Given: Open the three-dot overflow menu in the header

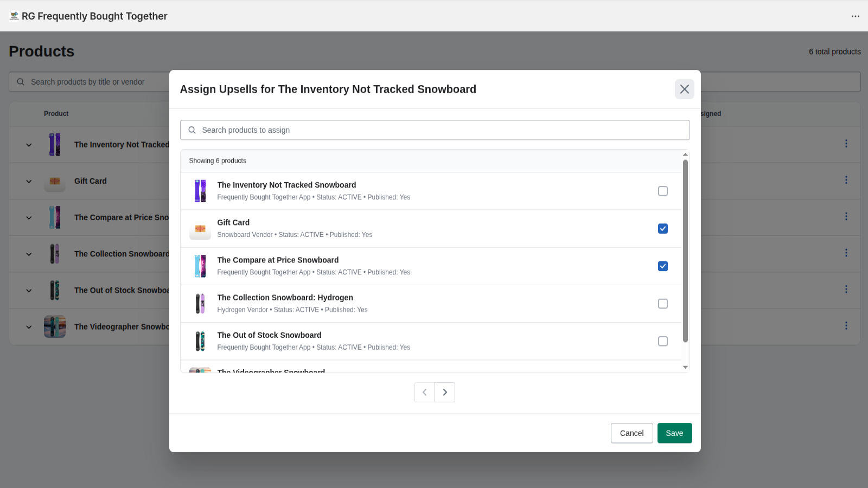Looking at the screenshot, I should [855, 16].
